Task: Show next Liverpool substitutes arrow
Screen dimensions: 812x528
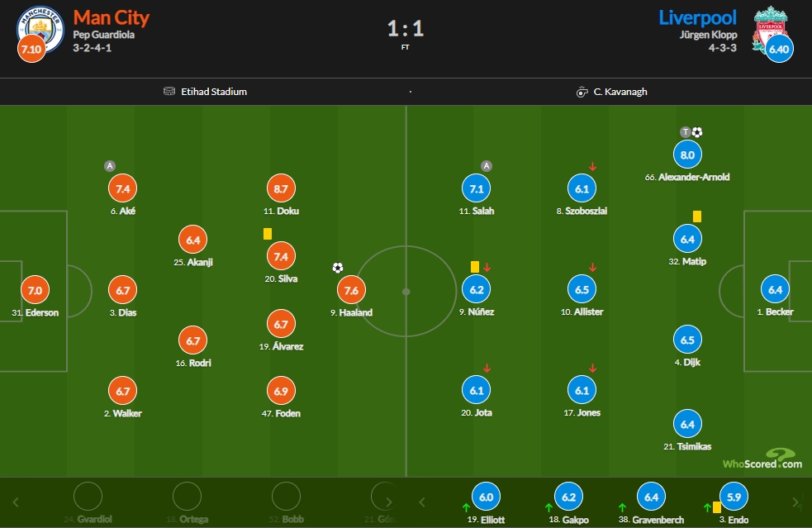Action: (x=796, y=502)
